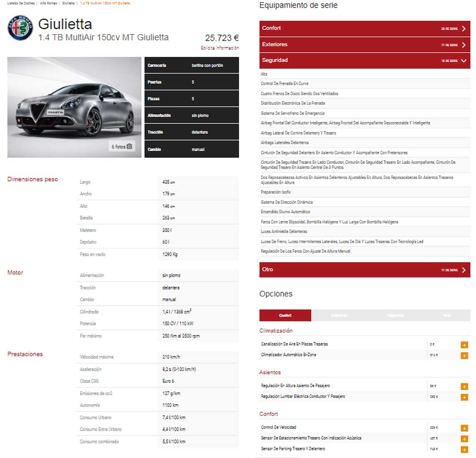Select the Carrocería berlina con portón row
The image size is (476, 458).
(192, 65)
